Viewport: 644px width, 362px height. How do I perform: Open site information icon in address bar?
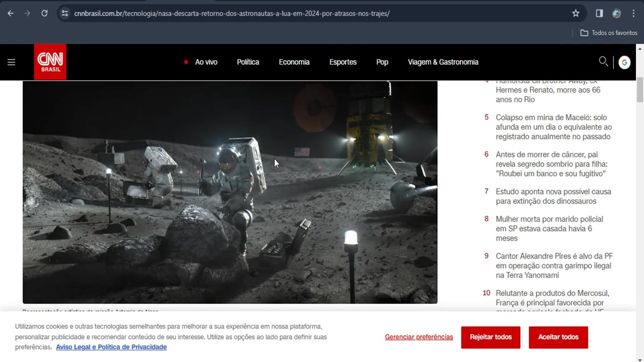point(64,14)
